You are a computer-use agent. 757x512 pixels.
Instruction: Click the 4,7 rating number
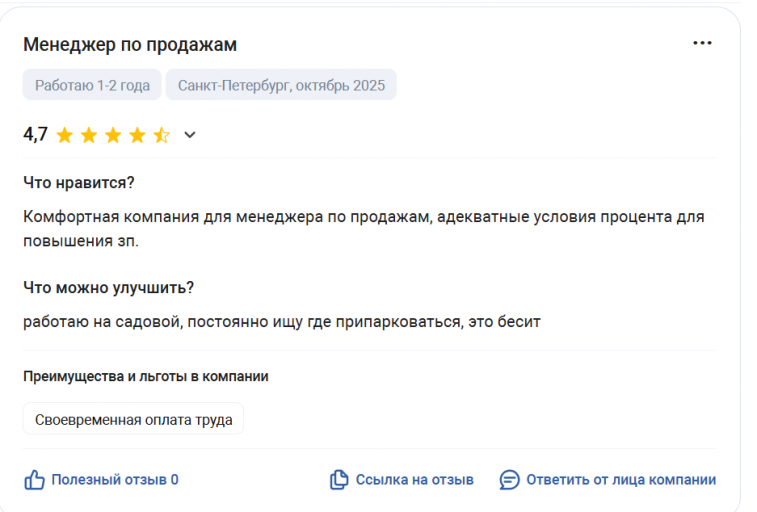(x=35, y=135)
